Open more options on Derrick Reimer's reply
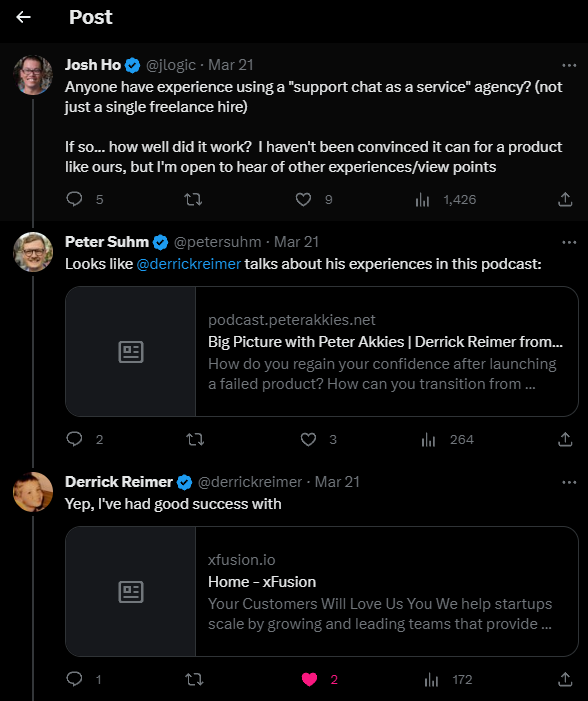This screenshot has height=701, width=588. pos(569,482)
